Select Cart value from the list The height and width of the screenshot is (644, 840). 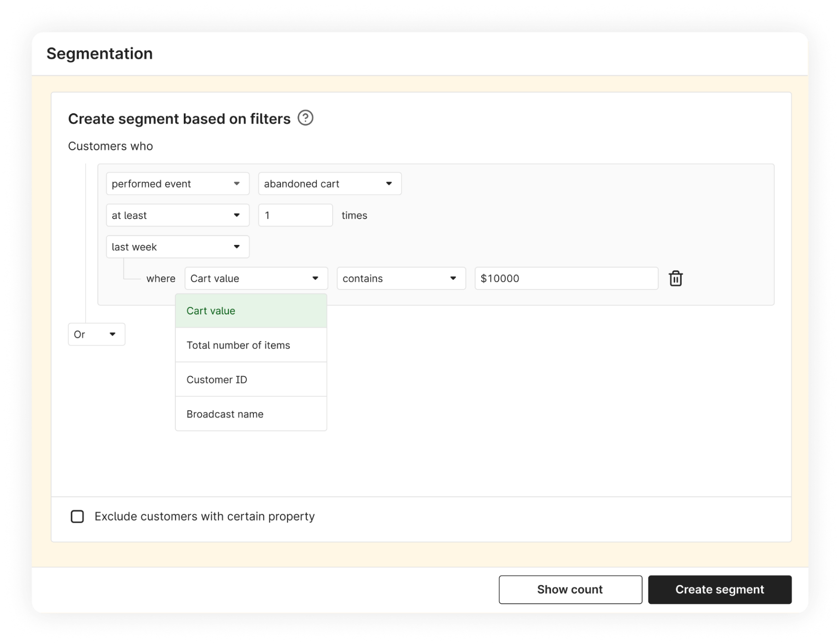[251, 311]
